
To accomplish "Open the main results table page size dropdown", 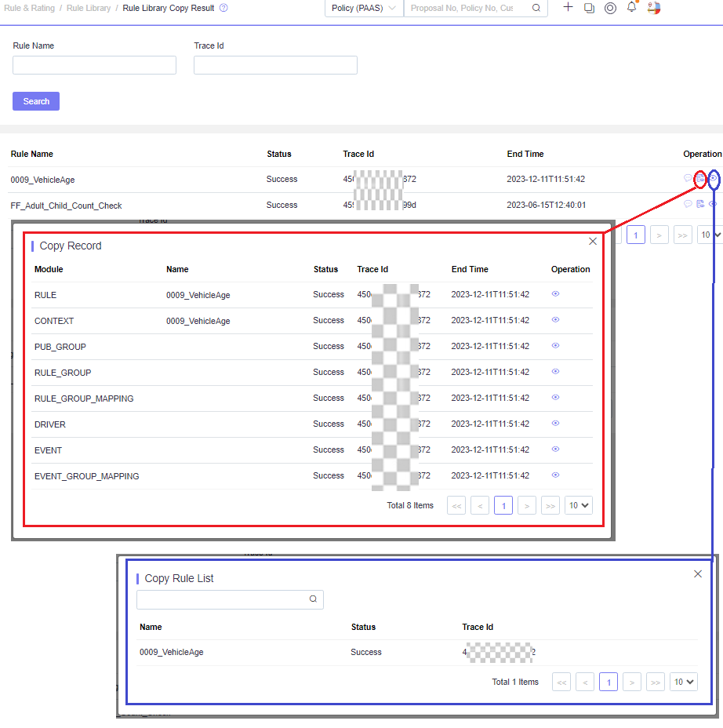I will coord(710,235).
